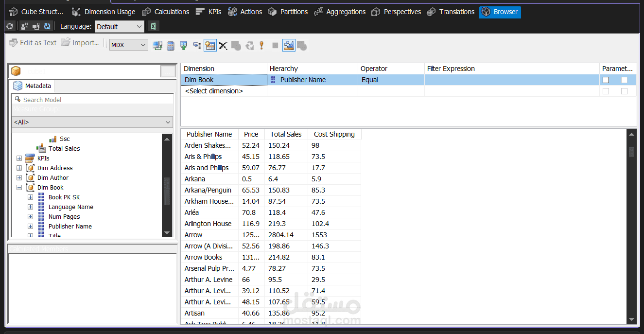The height and width of the screenshot is (334, 644).
Task: Click the Change User icon in top toolbar
Action: point(25,26)
